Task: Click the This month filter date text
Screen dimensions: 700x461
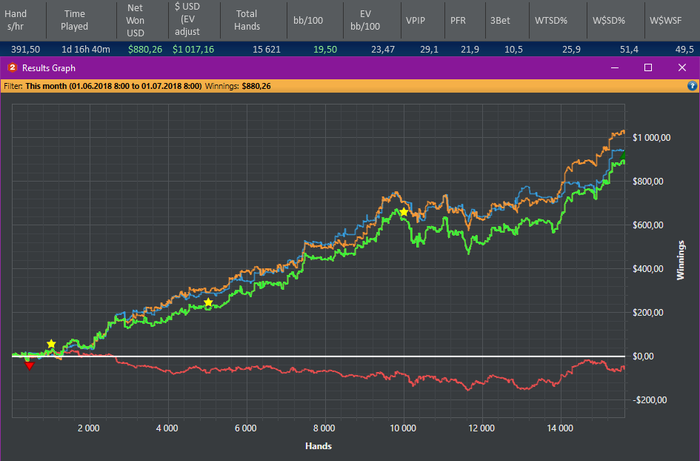Action: pos(113,86)
